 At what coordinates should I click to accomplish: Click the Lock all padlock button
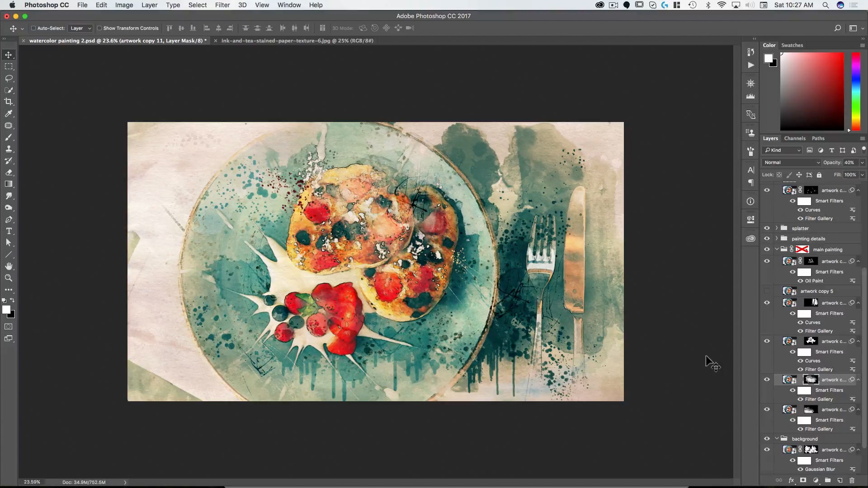[819, 174]
